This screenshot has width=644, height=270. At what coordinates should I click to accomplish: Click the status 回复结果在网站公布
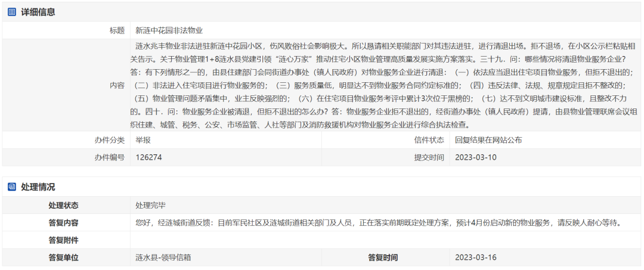[x=488, y=140]
